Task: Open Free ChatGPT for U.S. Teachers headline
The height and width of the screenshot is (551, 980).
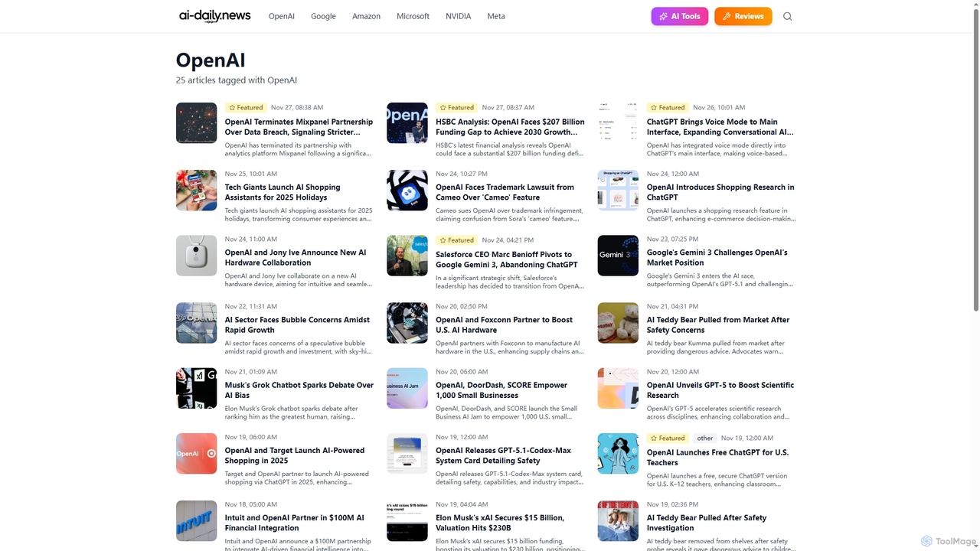Action: click(717, 458)
